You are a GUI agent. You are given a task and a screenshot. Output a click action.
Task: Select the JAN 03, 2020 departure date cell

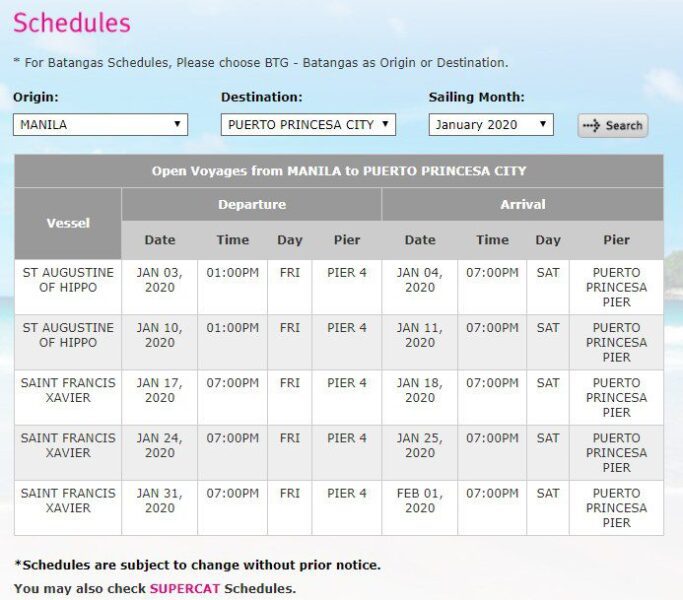point(160,280)
